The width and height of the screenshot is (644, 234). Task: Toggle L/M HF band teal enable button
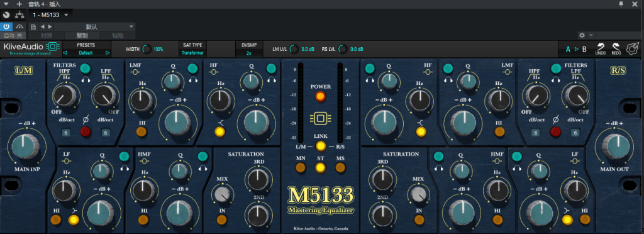tap(271, 68)
